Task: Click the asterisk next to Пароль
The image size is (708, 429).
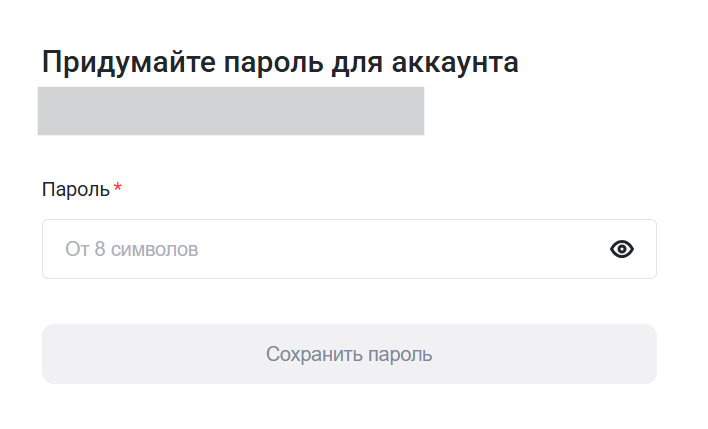Action: (x=117, y=188)
